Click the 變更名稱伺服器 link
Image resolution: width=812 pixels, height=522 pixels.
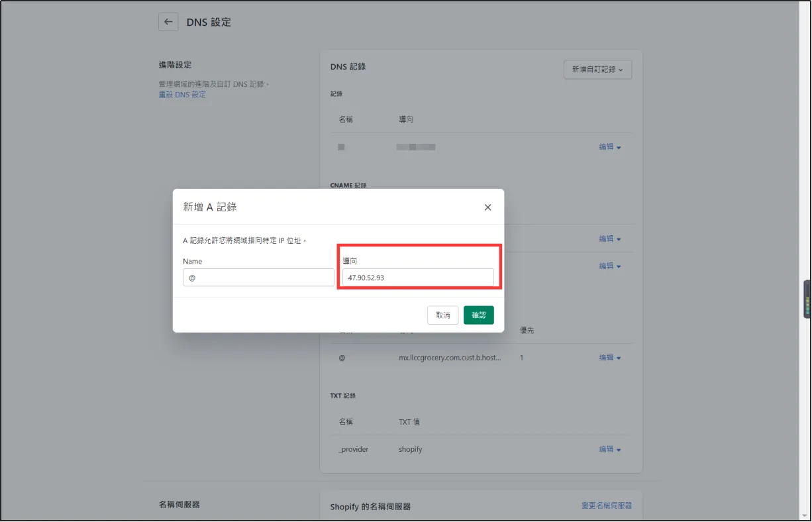(x=606, y=505)
